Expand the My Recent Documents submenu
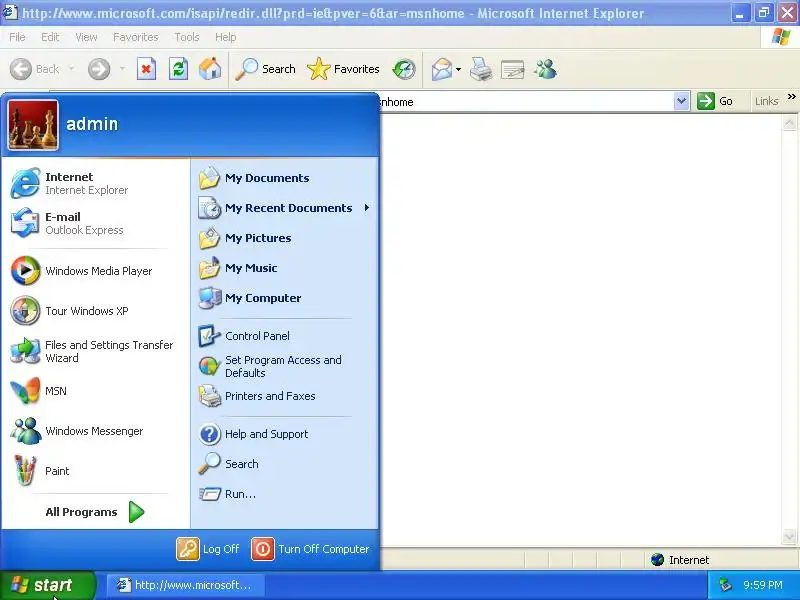The height and width of the screenshot is (600, 800). (285, 208)
